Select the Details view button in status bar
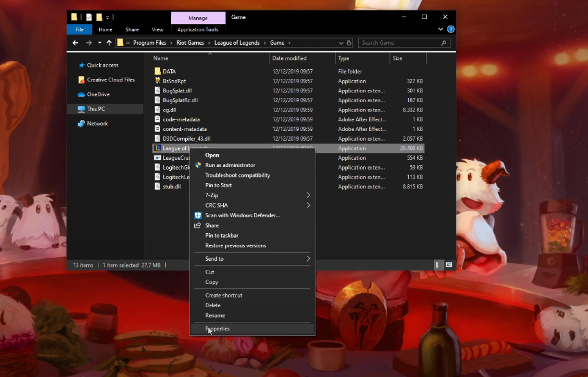588x377 pixels. tap(438, 265)
